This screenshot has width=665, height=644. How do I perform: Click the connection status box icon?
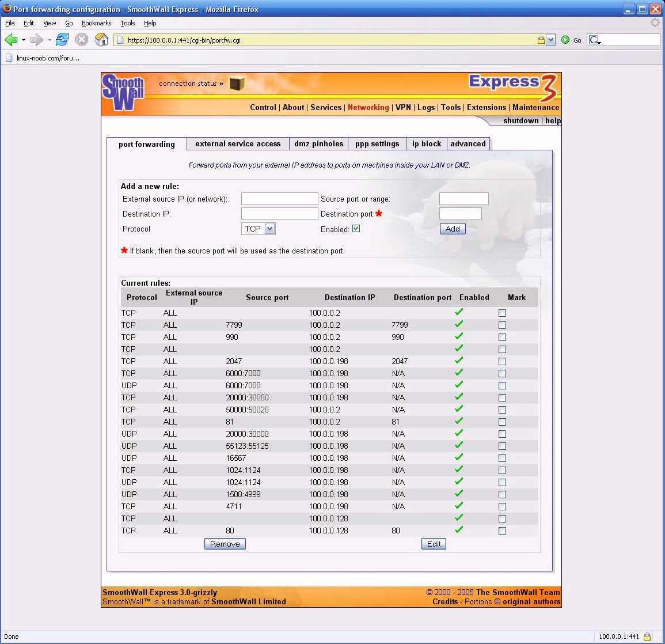(237, 83)
